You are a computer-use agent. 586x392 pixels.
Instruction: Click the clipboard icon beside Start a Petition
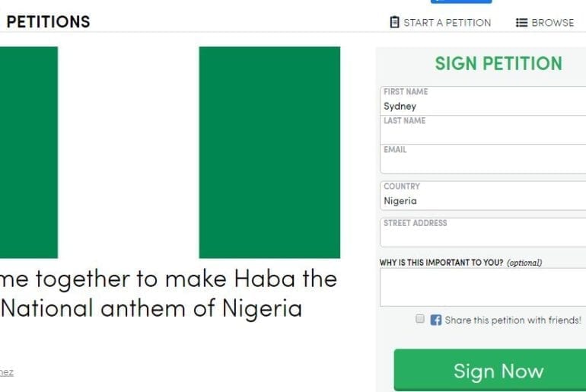394,22
